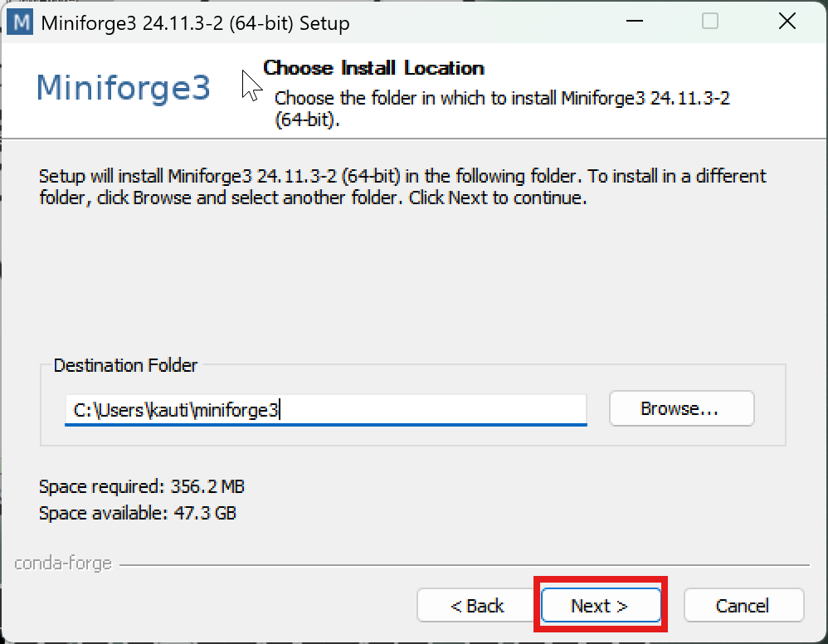828x644 pixels.
Task: Click the disabled maximize button
Action: 710,22
